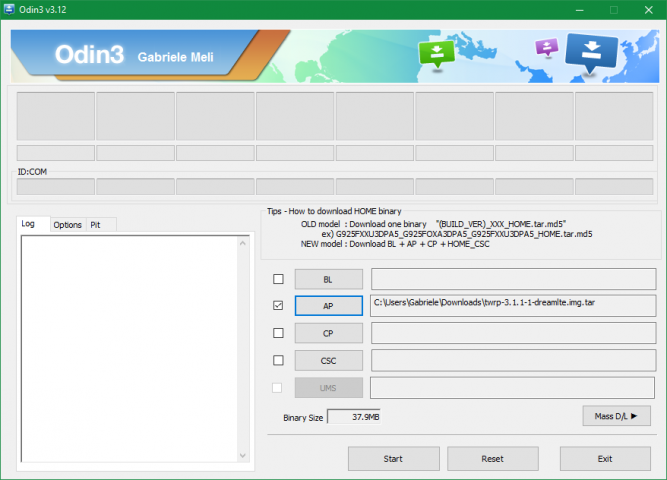Click the BL file button
This screenshot has width=667, height=480.
329,279
